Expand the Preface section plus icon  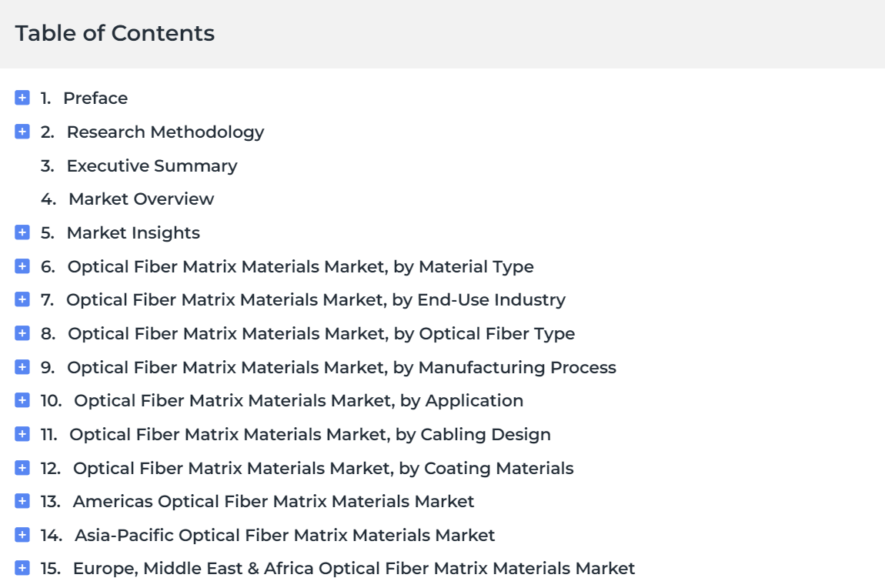pyautogui.click(x=22, y=98)
